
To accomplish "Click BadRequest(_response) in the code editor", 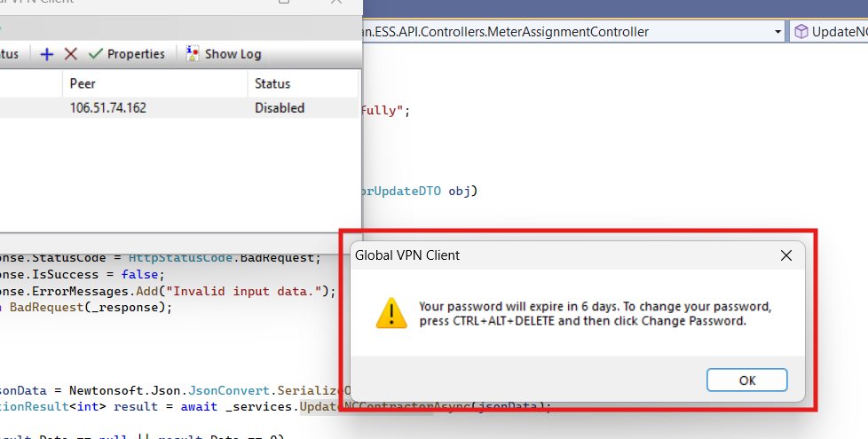I will point(91,308).
